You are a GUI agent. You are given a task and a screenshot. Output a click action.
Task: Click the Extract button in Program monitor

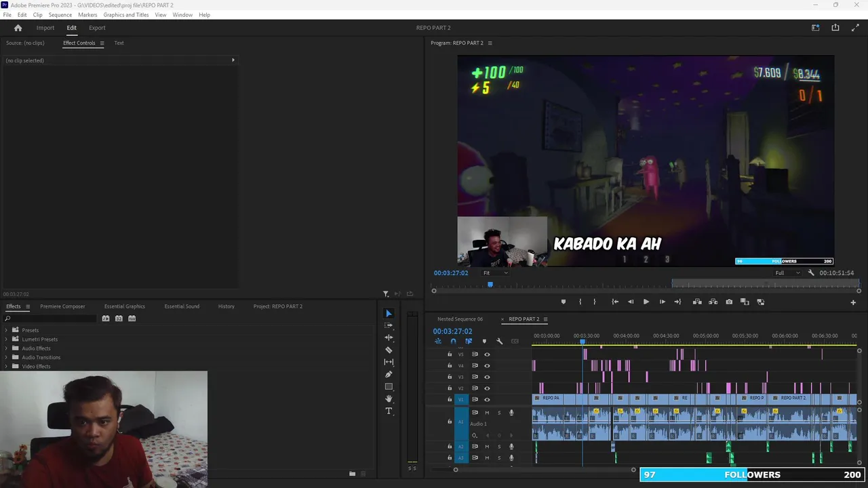point(713,302)
